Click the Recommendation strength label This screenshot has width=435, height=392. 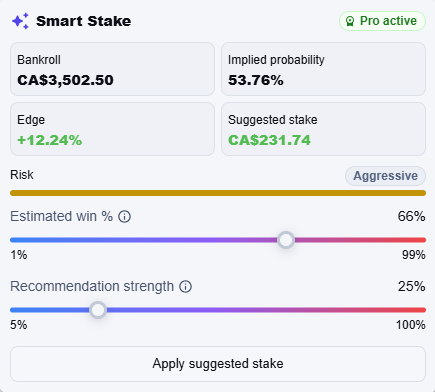92,286
